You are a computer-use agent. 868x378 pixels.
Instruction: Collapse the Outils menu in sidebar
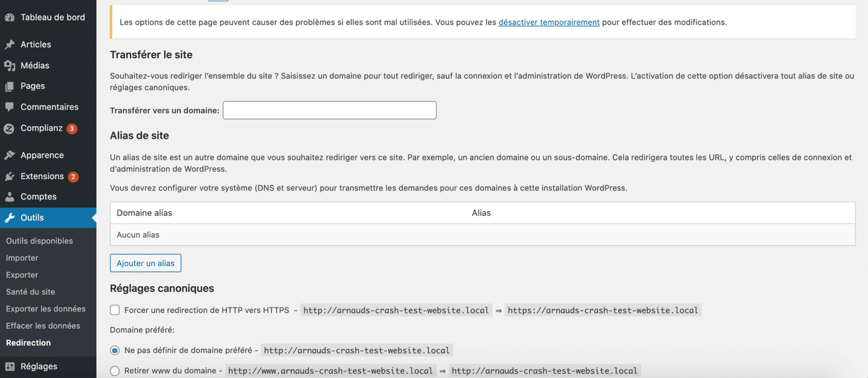coord(32,218)
